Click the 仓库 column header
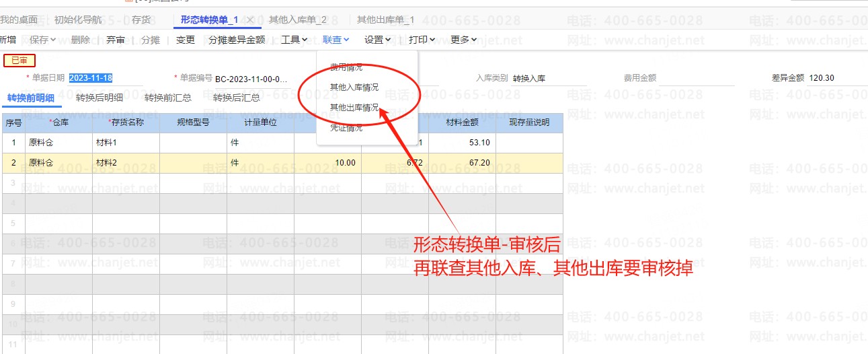Image resolution: width=868 pixels, height=354 pixels. click(59, 123)
